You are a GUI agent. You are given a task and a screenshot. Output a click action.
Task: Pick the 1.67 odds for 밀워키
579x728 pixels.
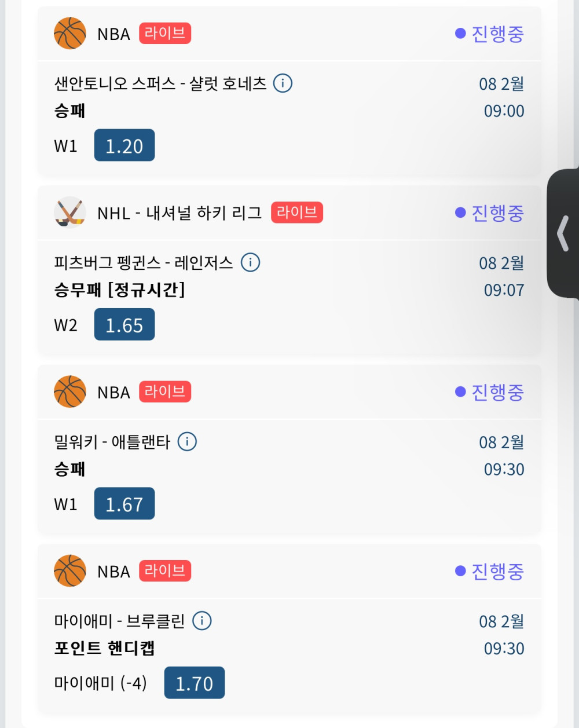124,504
